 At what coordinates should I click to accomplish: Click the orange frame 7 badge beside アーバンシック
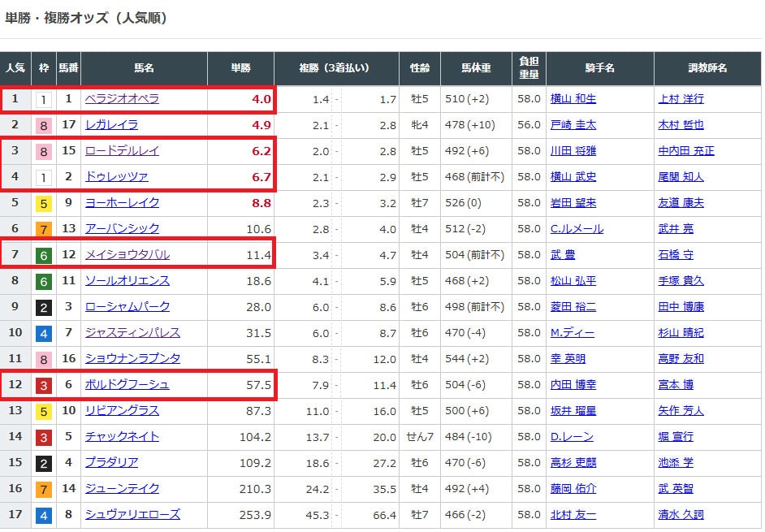coord(43,229)
